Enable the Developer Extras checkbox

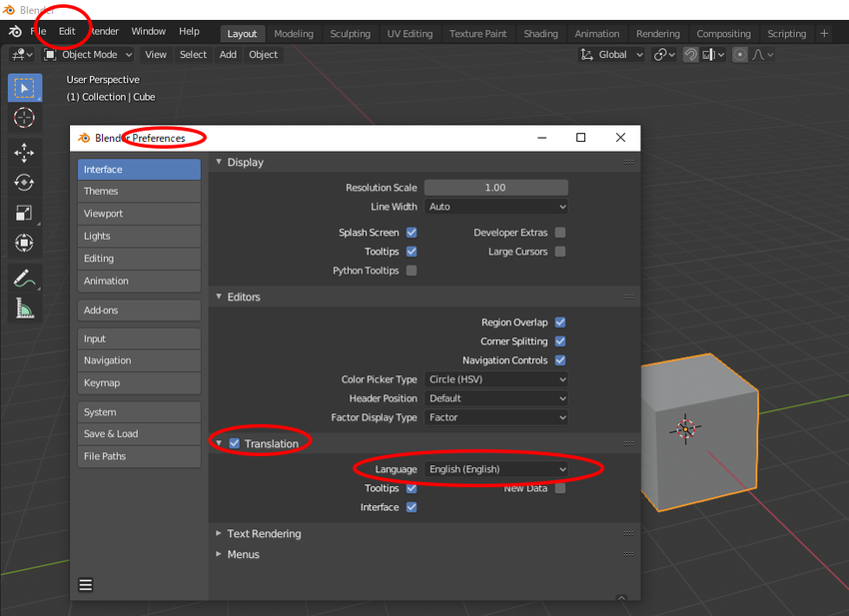click(x=560, y=233)
